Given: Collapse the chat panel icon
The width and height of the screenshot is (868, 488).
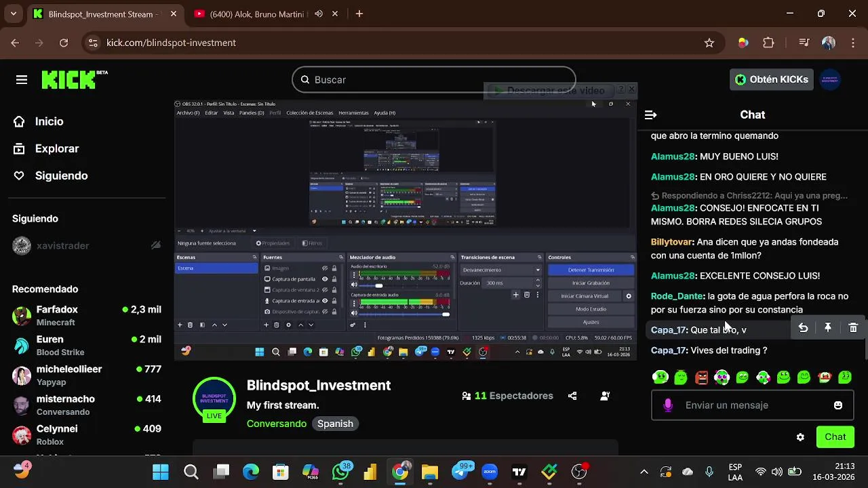Looking at the screenshot, I should click(650, 115).
